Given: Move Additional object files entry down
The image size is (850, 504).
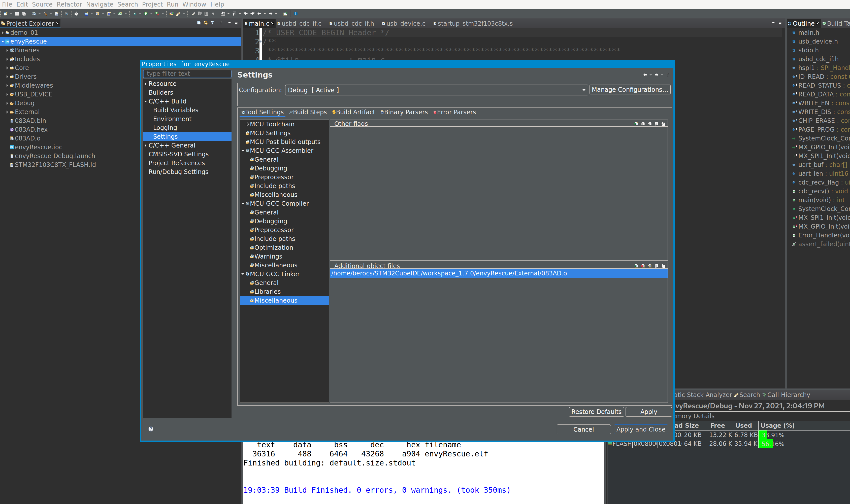Looking at the screenshot, I should 663,266.
